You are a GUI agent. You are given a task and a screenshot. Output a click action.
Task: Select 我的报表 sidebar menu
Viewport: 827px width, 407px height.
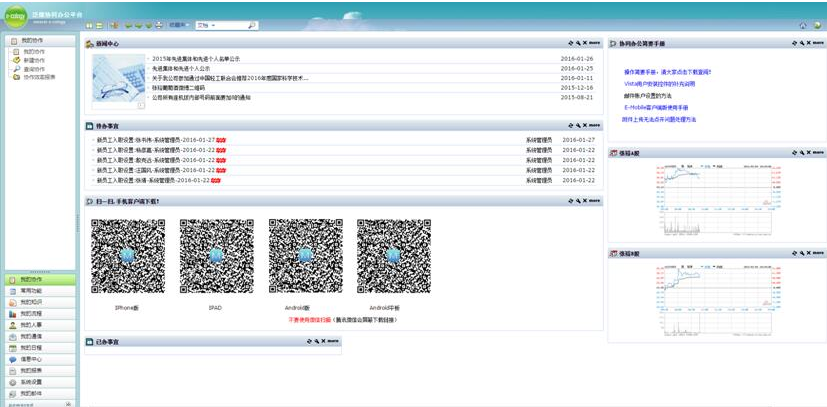[x=40, y=371]
